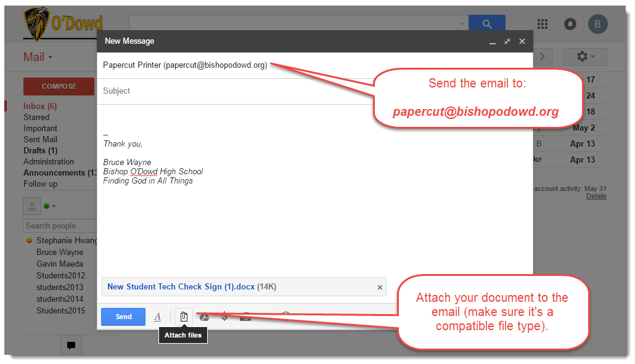Insert files using the Drive icon
This screenshot has height=364, width=635.
(204, 317)
